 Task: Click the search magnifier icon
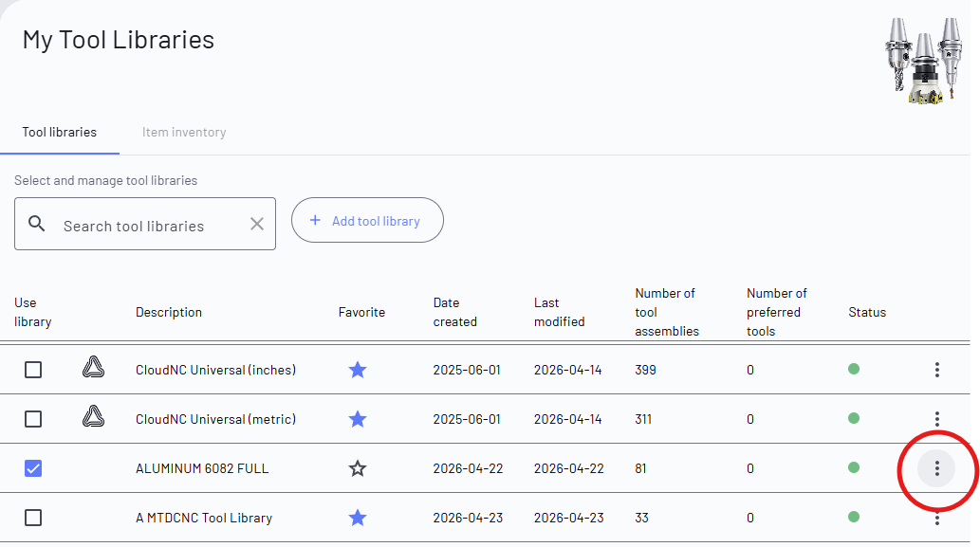(37, 224)
